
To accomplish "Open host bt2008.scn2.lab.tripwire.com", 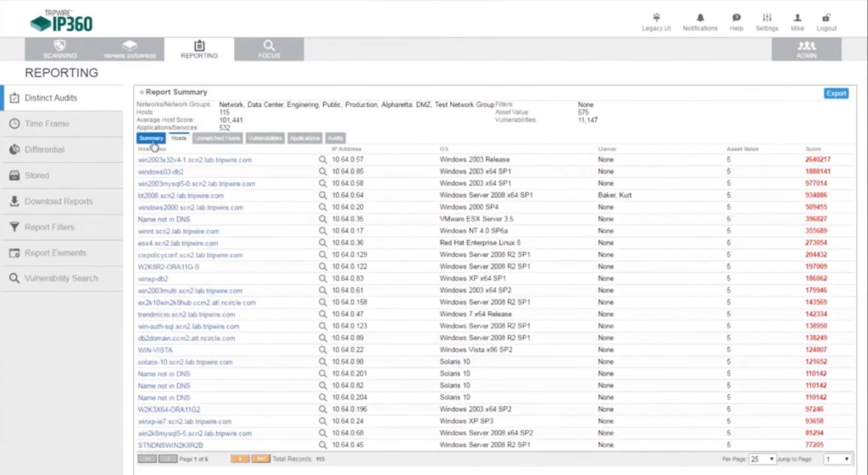I will [181, 196].
